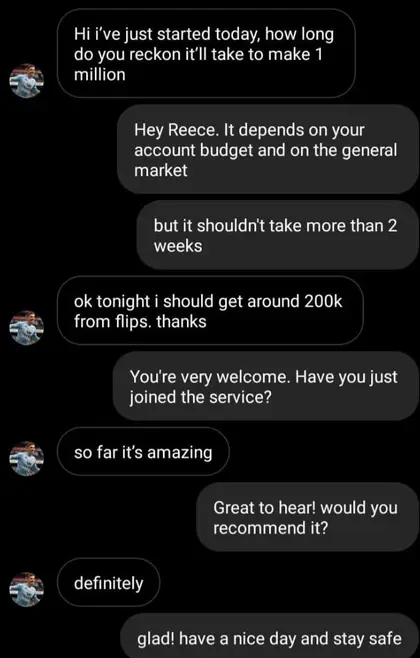
Task: Select the "shouldn't take more than 2 weeks" message
Action: pos(277,235)
